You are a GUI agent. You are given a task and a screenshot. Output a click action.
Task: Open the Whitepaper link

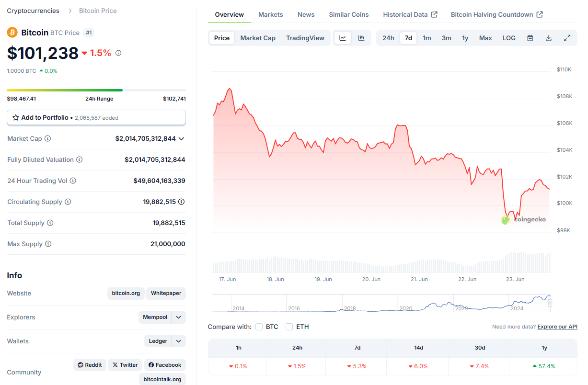pos(166,293)
